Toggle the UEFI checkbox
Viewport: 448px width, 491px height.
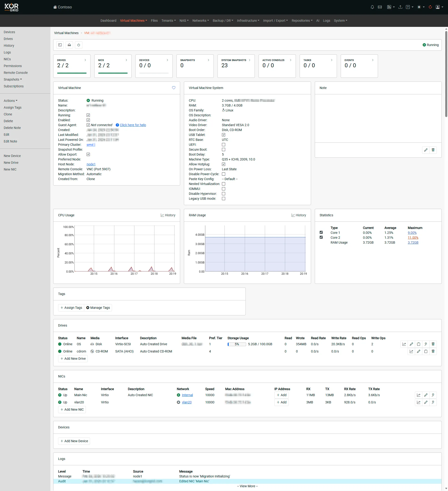click(x=223, y=145)
